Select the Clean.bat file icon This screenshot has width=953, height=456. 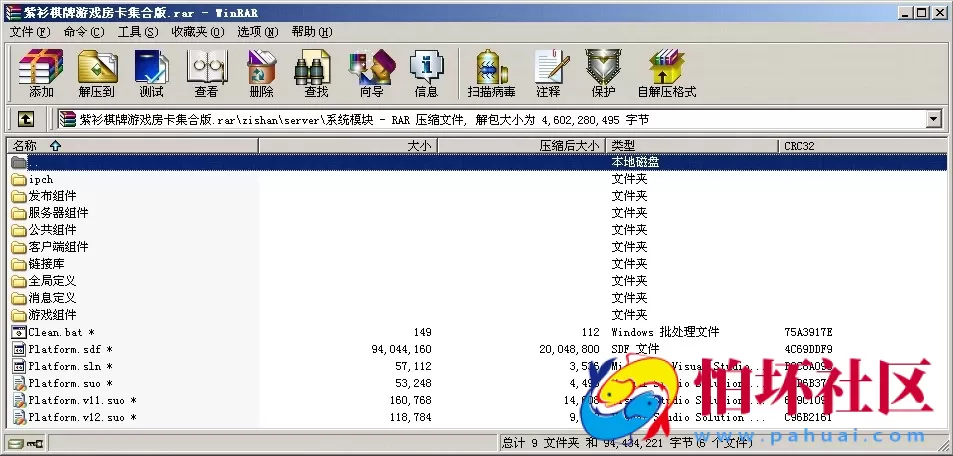tap(19, 332)
